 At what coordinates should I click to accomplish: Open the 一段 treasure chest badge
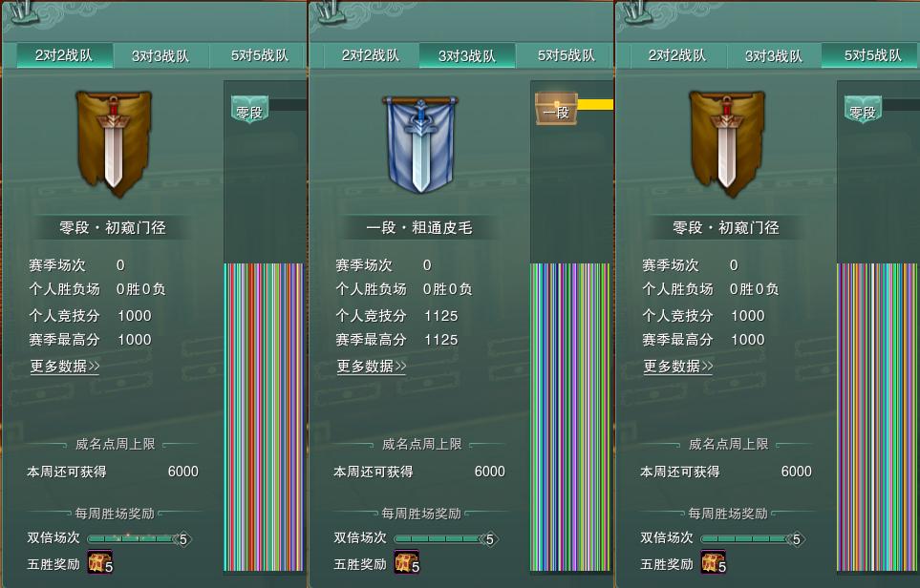coord(556,109)
